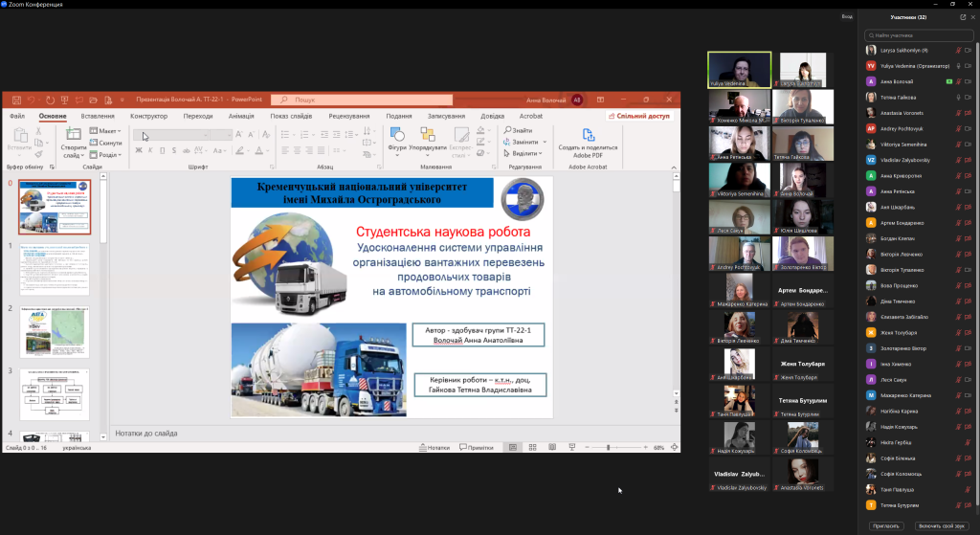Click the Спільний доступ share button

pos(638,116)
